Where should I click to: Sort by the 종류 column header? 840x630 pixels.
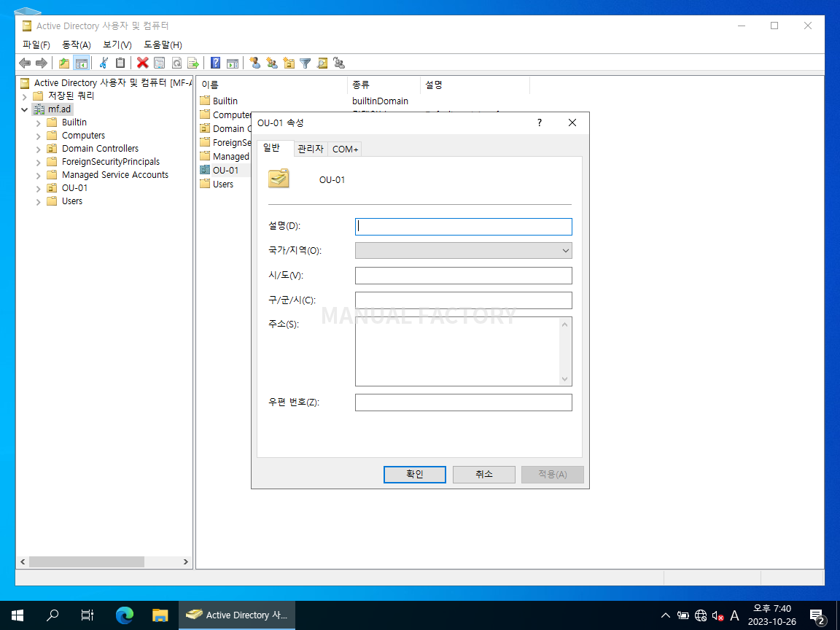pyautogui.click(x=384, y=85)
